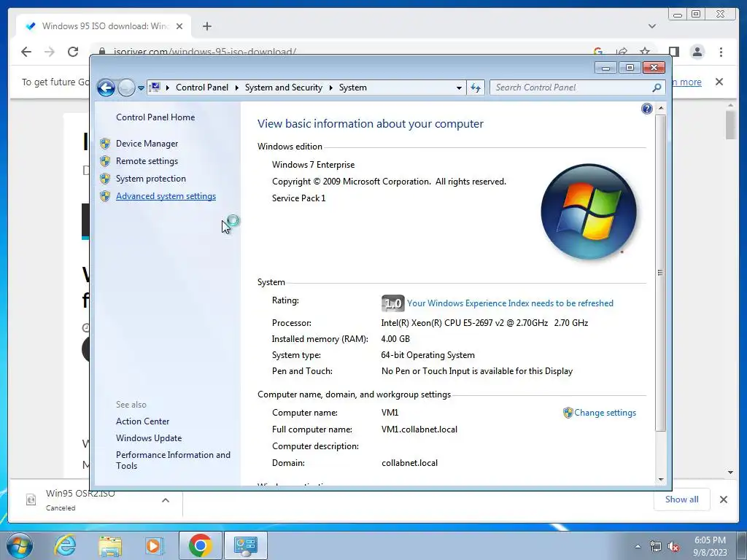747x560 pixels.
Task: Open the blue Help question mark icon
Action: tap(646, 109)
